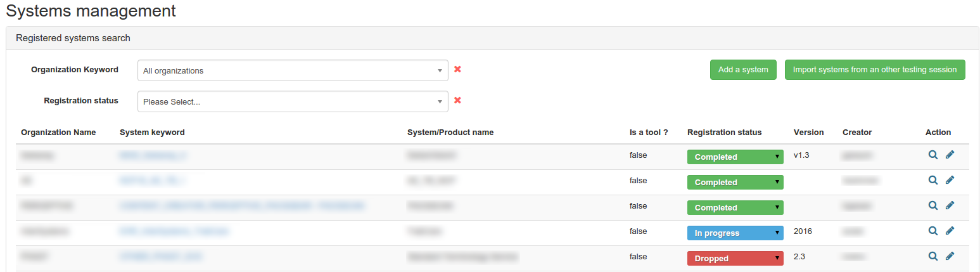Open the system keyword link for version 2016 row
980x272 pixels.
click(x=174, y=231)
